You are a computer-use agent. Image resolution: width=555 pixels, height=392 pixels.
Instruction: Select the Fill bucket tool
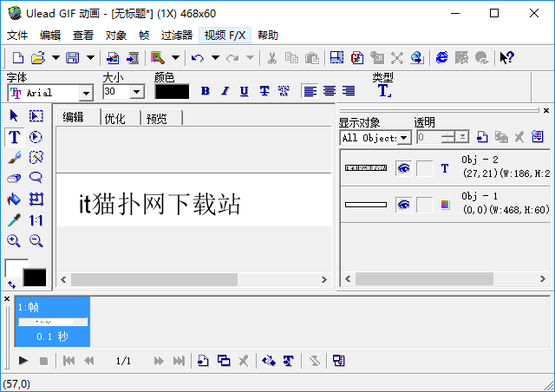click(x=14, y=199)
